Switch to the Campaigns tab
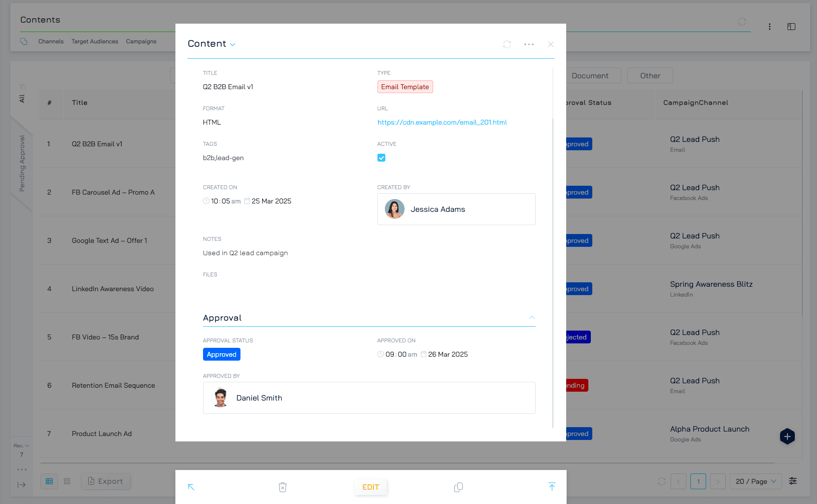This screenshot has width=817, height=504. tap(141, 41)
